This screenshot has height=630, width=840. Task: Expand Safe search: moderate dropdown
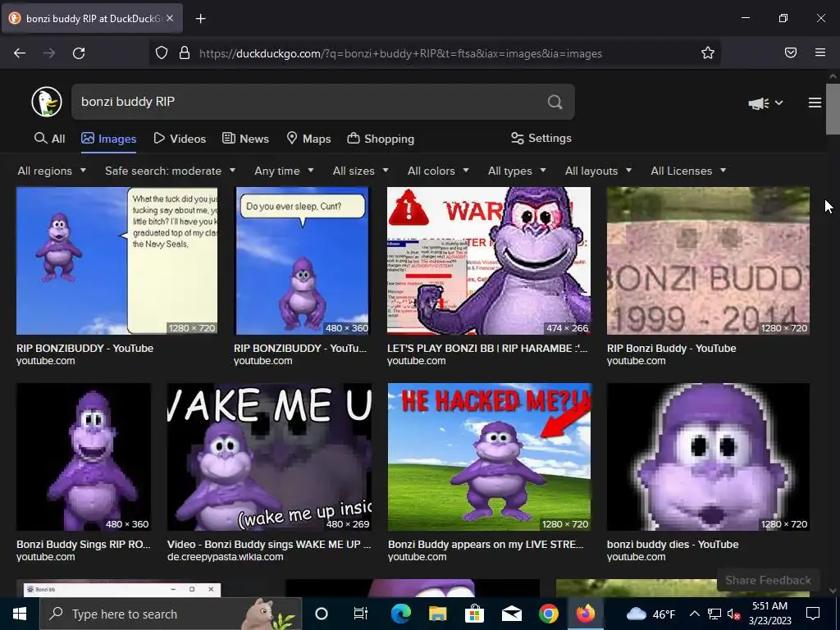click(171, 171)
